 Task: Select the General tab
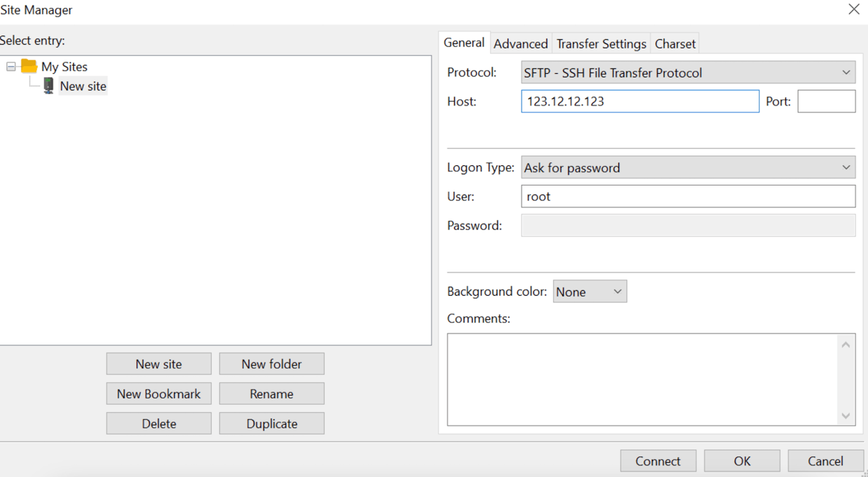tap(464, 43)
